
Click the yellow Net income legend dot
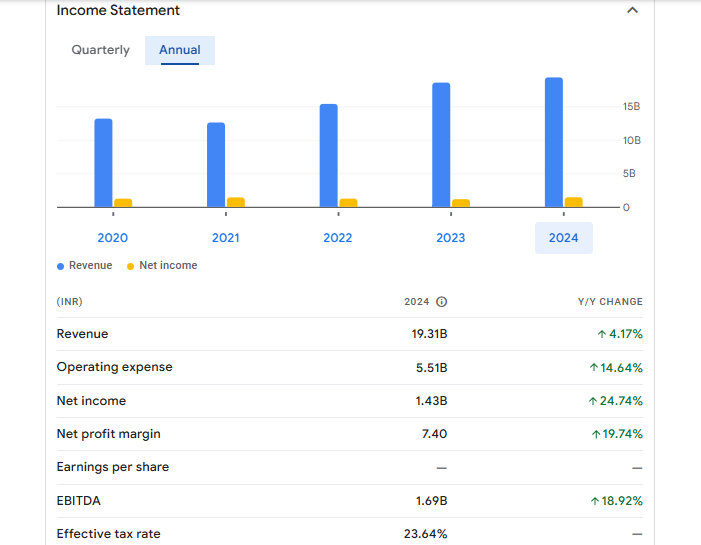[131, 266]
